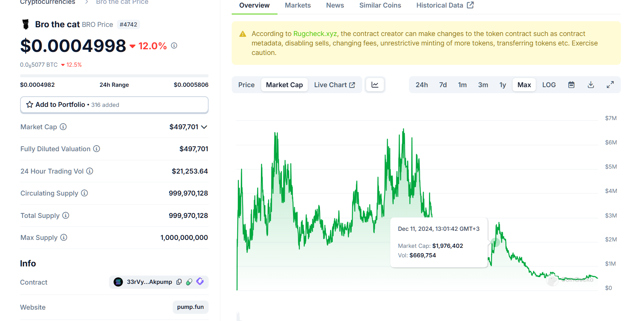Open the price change info icon
644x321 pixels.
tap(174, 45)
